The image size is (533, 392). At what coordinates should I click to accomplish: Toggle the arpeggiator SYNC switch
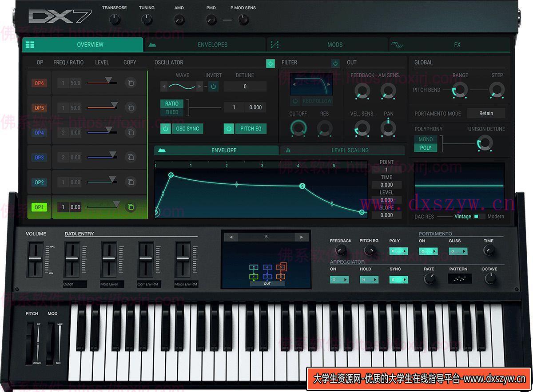(x=399, y=280)
